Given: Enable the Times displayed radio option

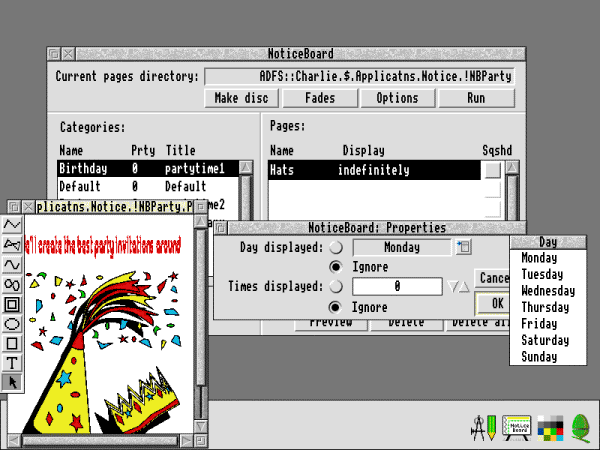Looking at the screenshot, I should pyautogui.click(x=336, y=286).
